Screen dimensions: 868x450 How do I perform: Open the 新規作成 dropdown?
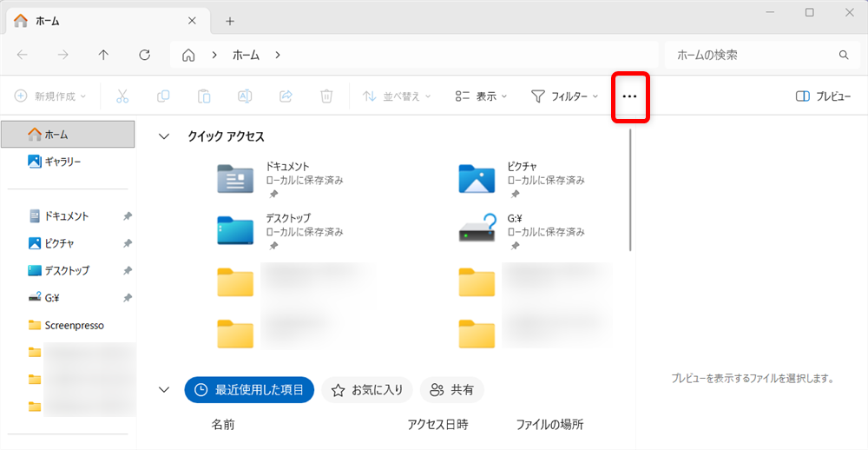(49, 96)
